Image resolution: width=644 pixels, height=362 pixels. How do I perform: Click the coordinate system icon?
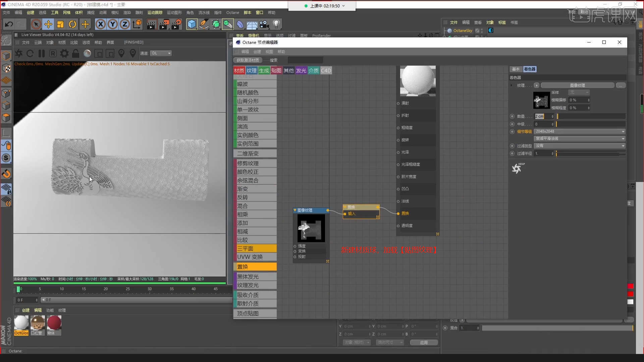(137, 24)
